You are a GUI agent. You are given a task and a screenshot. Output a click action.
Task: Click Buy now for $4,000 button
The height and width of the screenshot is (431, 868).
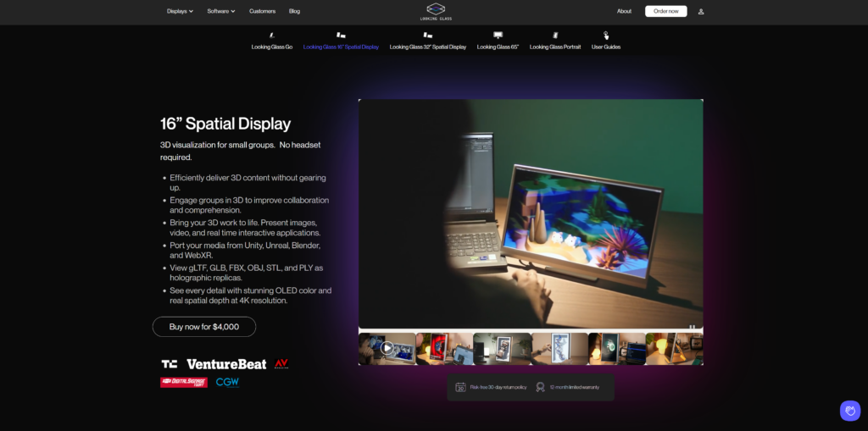204,327
